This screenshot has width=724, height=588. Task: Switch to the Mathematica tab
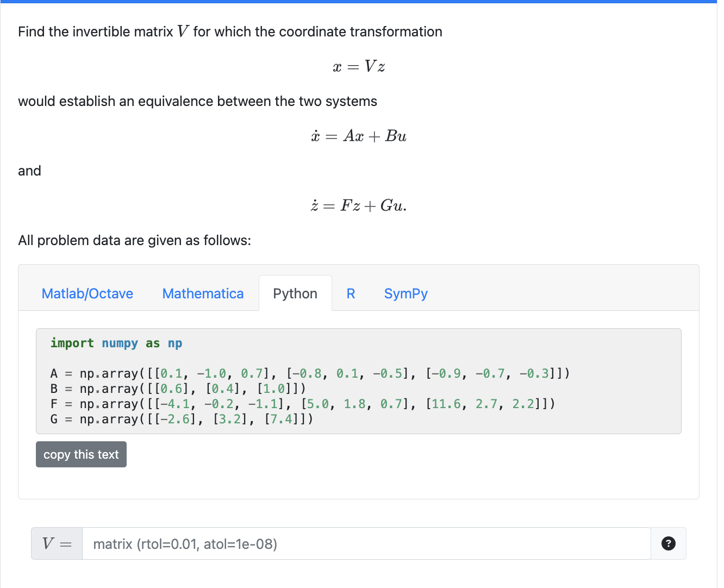(203, 293)
